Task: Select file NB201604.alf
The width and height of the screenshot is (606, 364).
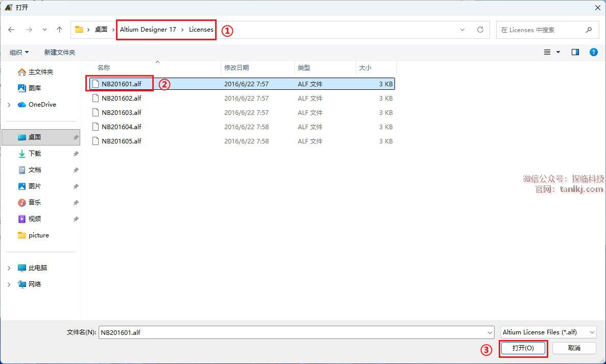Action: (x=242, y=127)
